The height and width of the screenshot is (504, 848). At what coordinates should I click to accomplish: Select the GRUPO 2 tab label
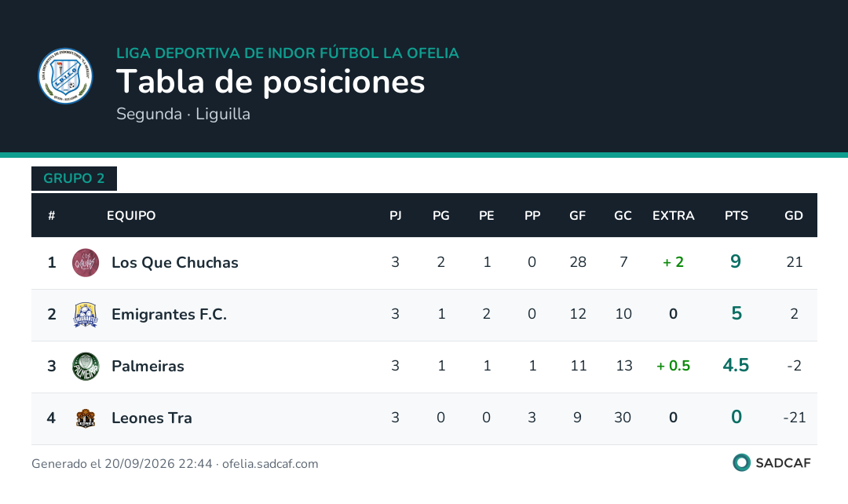coord(74,178)
